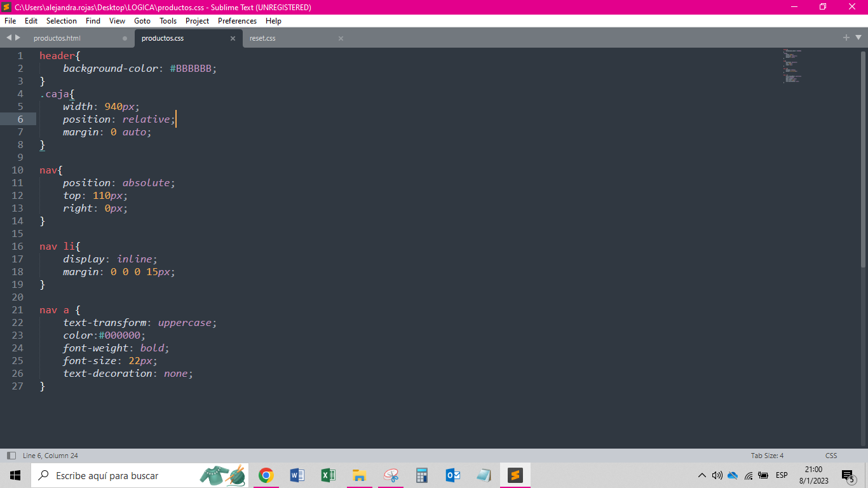This screenshot has height=488, width=868.
Task: Click 'nav li' selector text
Action: [x=57, y=247]
